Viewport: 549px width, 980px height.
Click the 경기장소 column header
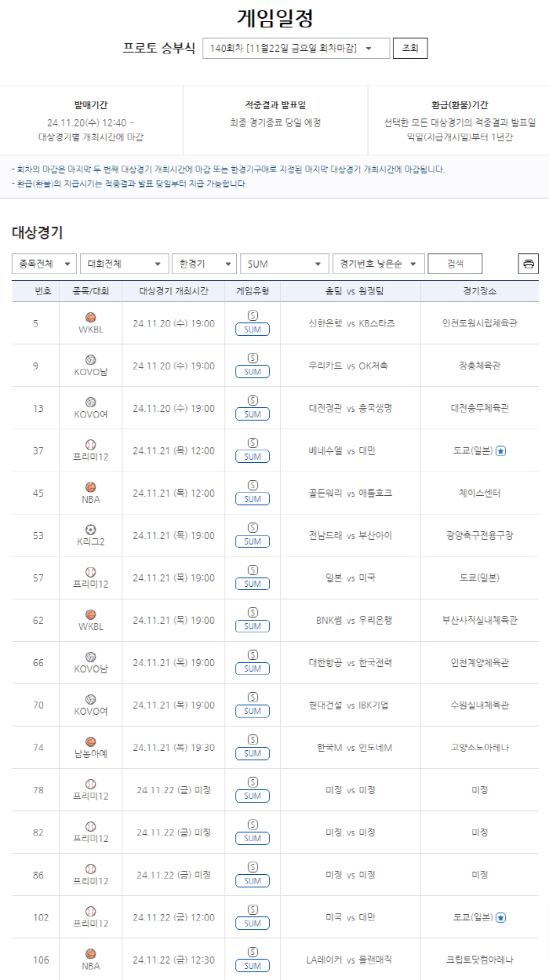tap(480, 291)
